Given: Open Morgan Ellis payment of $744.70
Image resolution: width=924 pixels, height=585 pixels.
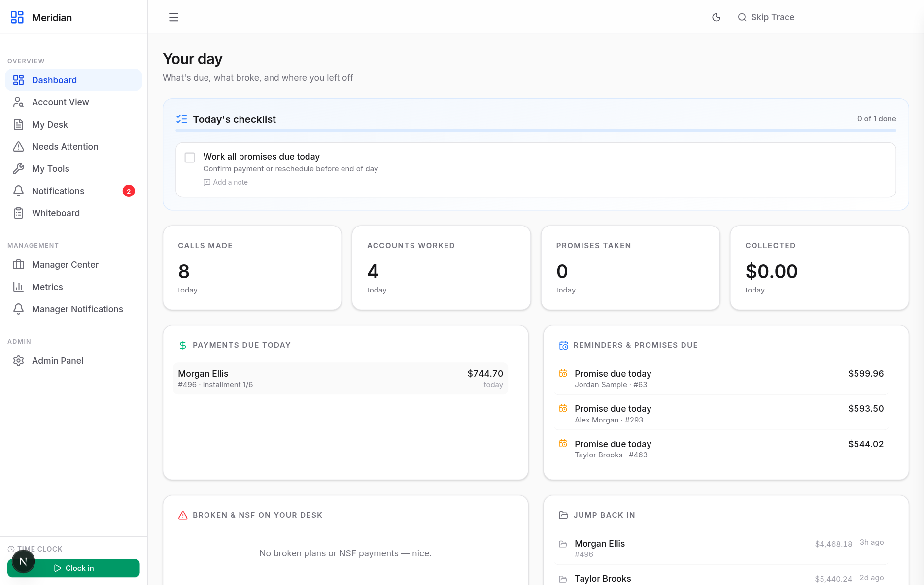Looking at the screenshot, I should coord(341,378).
